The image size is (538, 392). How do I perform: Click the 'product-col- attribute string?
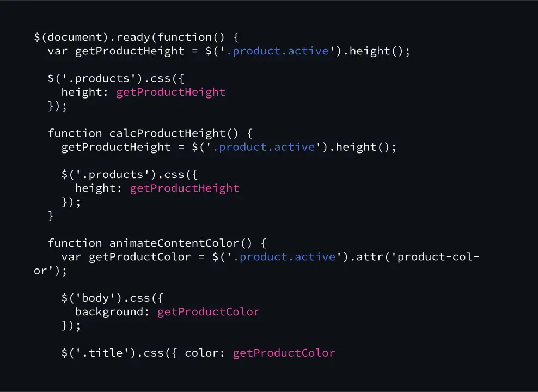coord(436,257)
